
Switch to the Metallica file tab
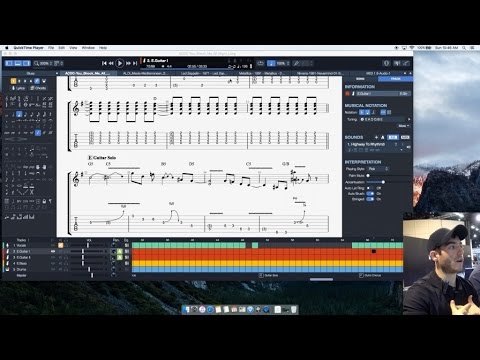[260, 73]
